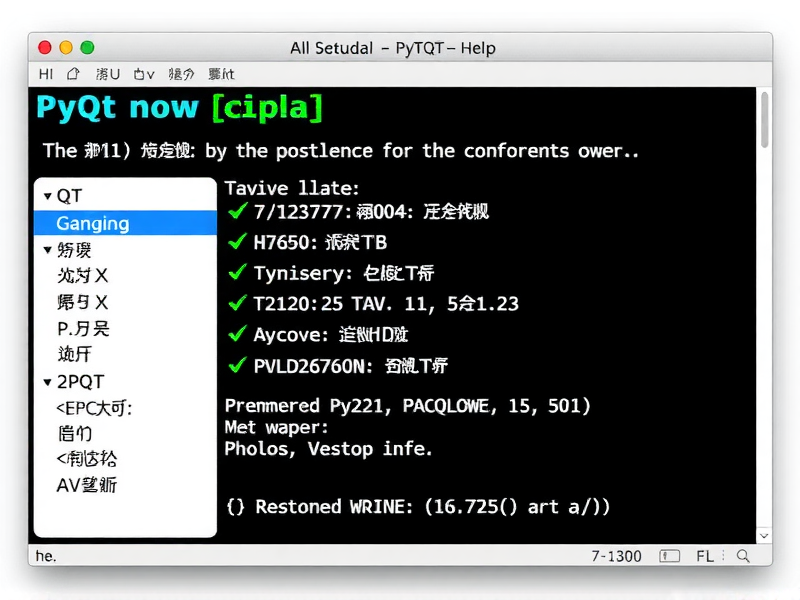This screenshot has width=800, height=600.
Task: Click the [cipla] heading link
Action: click(267, 107)
